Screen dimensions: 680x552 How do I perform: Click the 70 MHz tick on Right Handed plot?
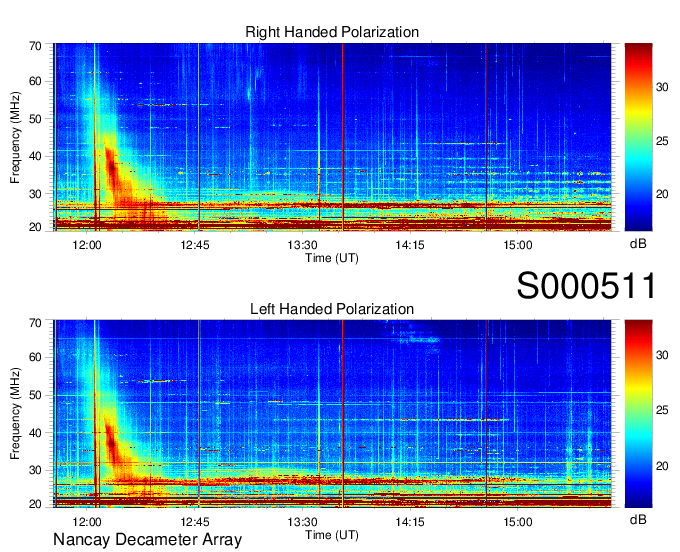pos(35,46)
